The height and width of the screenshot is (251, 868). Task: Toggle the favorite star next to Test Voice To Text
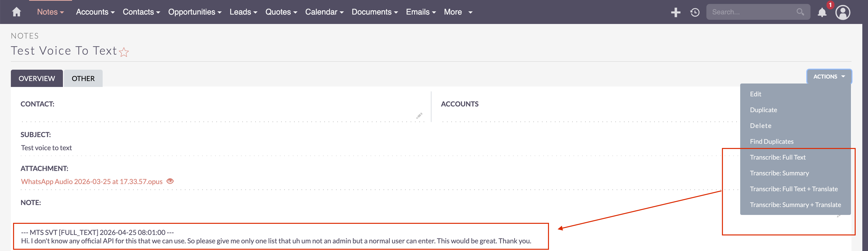(x=124, y=52)
